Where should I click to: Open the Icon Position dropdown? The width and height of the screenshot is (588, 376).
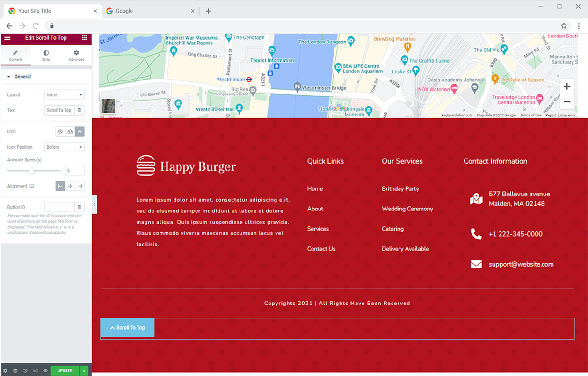tap(64, 147)
